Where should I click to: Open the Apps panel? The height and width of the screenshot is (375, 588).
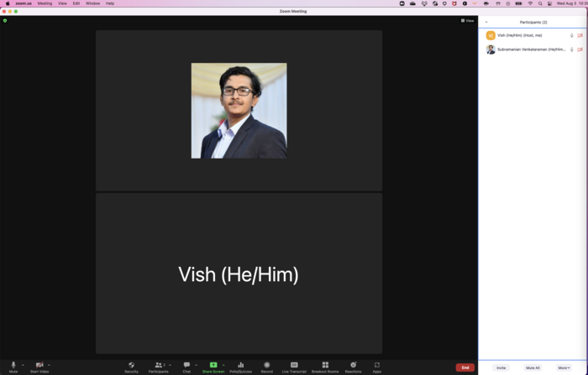pyautogui.click(x=377, y=366)
